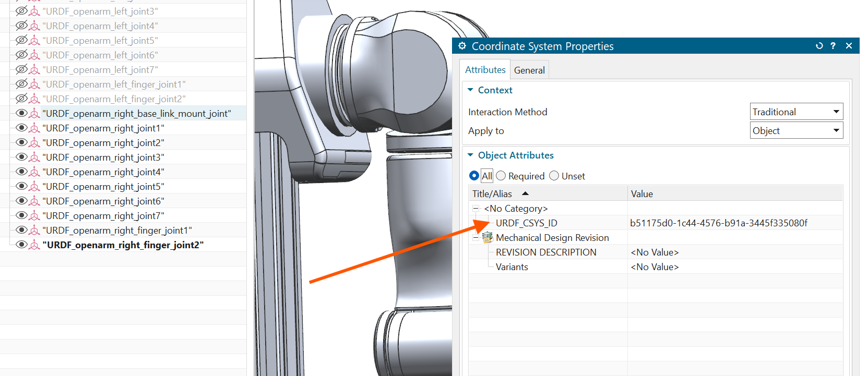Image resolution: width=868 pixels, height=376 pixels.
Task: Click the csys icon beside URDF_openarm_right_base_link_mount_joint
Action: (35, 113)
